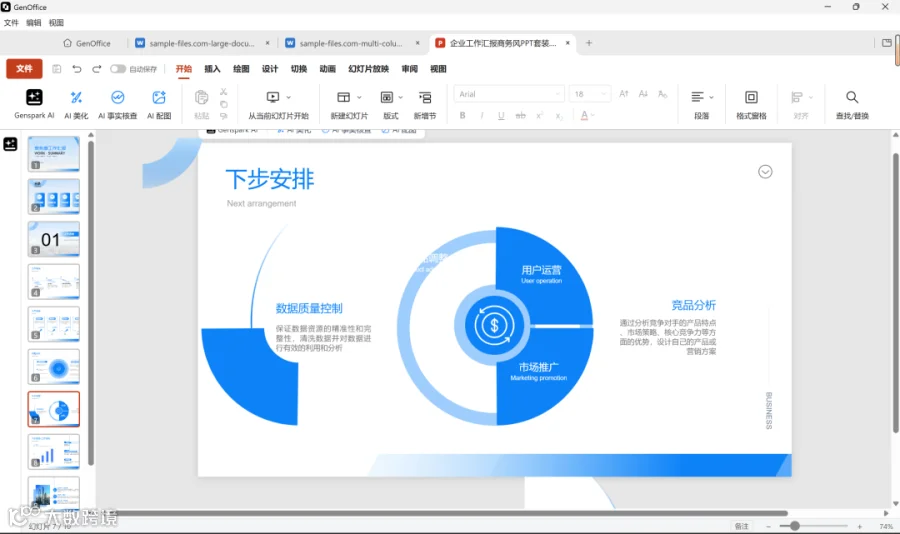Click the copy icon in ribbon
Screen dimensions: 900x534
224,104
